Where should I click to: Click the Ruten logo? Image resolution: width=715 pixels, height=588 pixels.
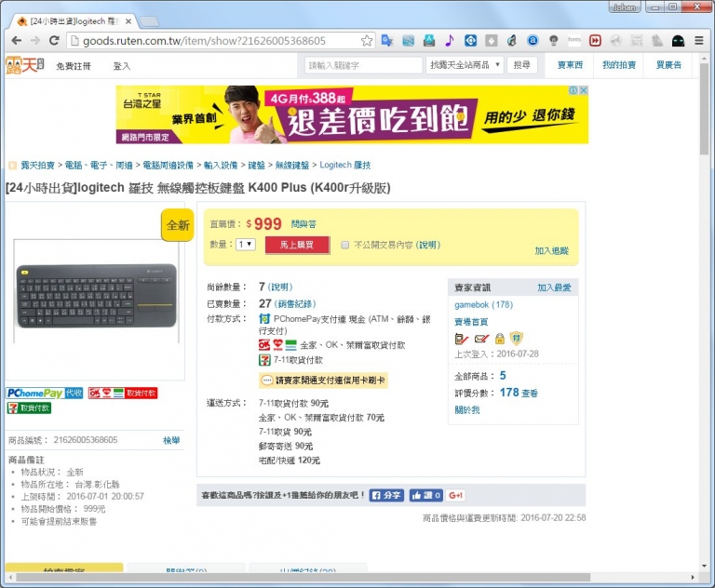[24, 65]
